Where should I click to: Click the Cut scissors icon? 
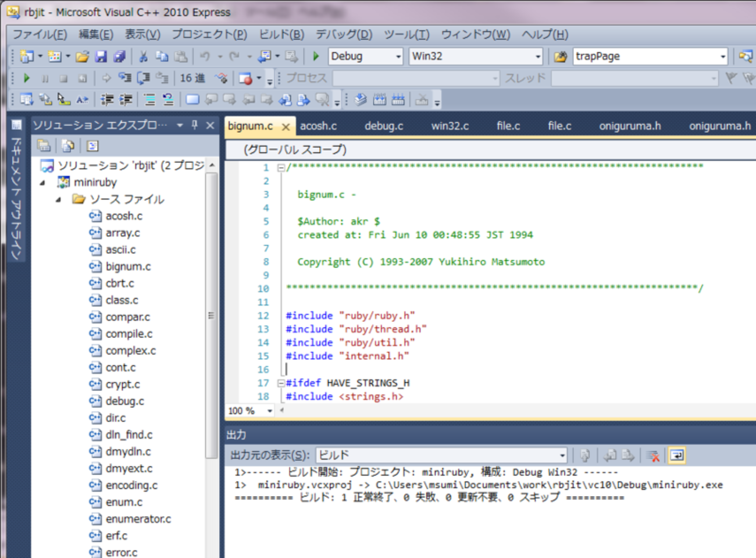click(x=143, y=56)
